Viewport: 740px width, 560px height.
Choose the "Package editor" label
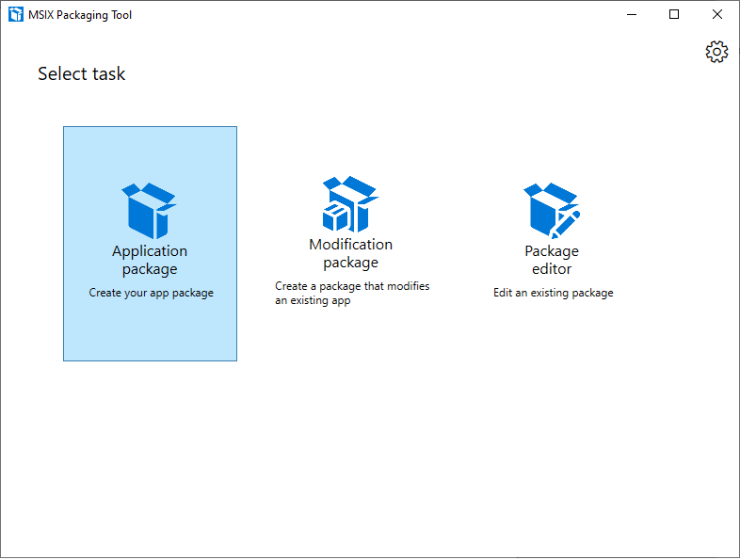(552, 260)
